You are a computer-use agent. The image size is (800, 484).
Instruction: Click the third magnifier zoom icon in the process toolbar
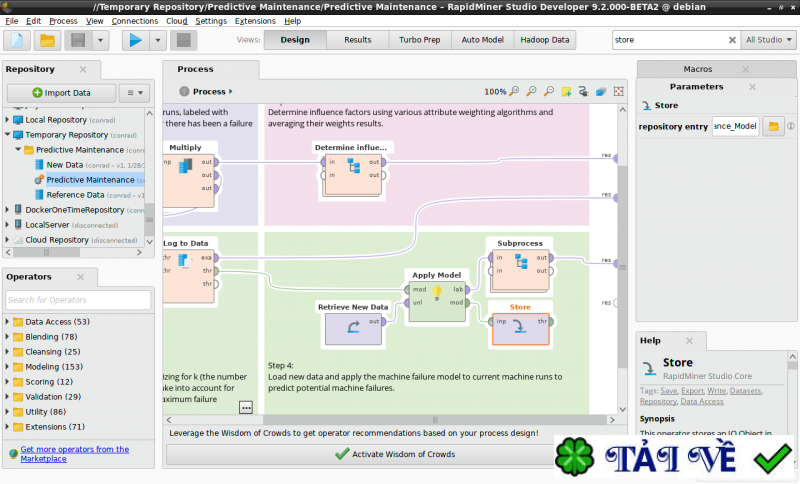tap(549, 91)
